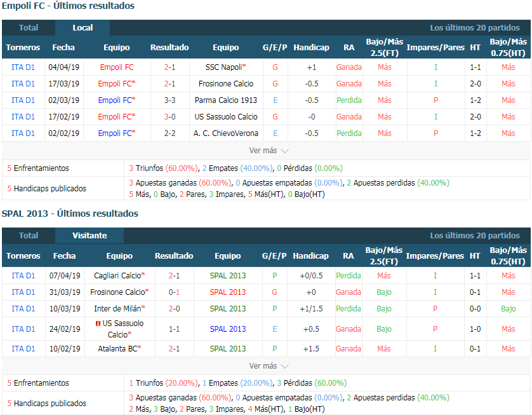The width and height of the screenshot is (532, 415).
Task: Click SPAL 2013 in 24/02/19 row
Action: tap(228, 329)
